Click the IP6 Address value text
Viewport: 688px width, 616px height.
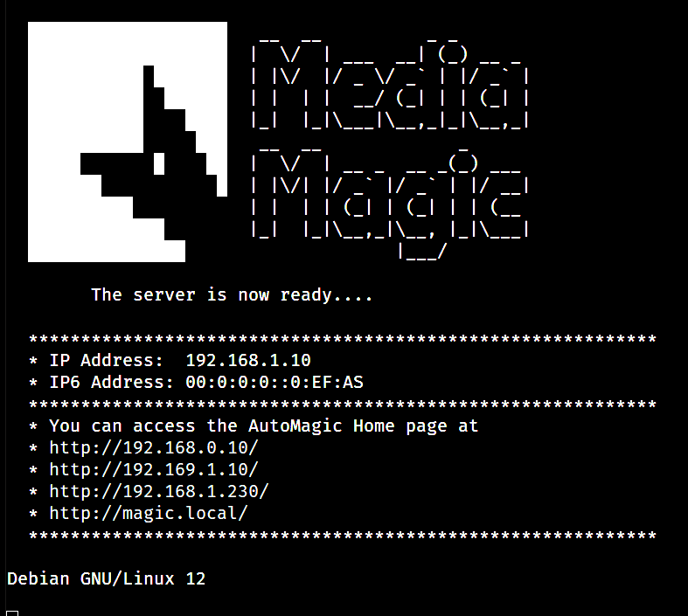(275, 383)
